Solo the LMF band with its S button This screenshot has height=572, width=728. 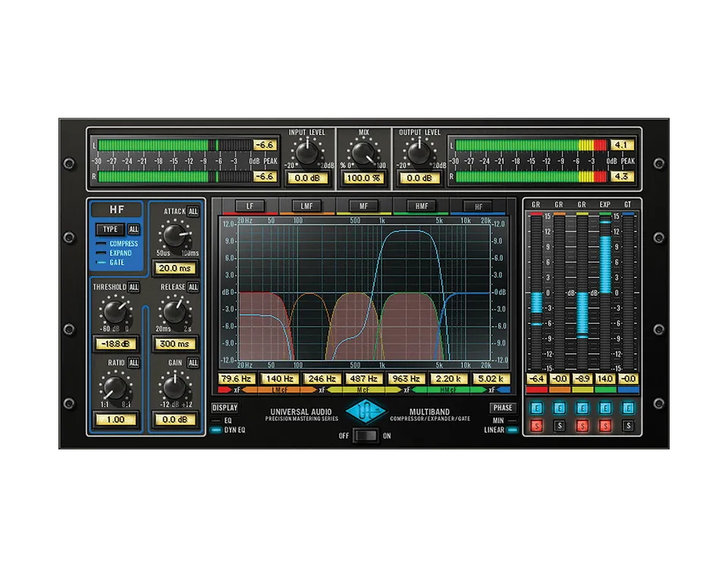(x=560, y=426)
